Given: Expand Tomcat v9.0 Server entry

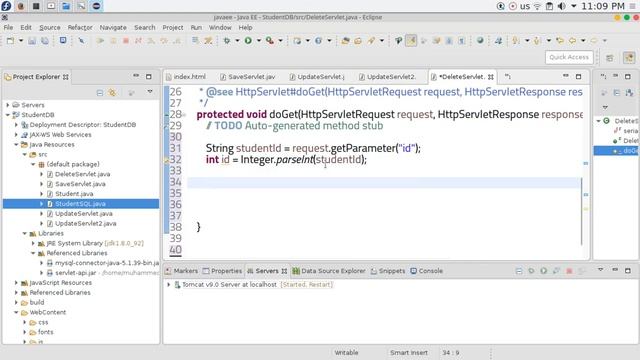Looking at the screenshot, I should tap(169, 284).
